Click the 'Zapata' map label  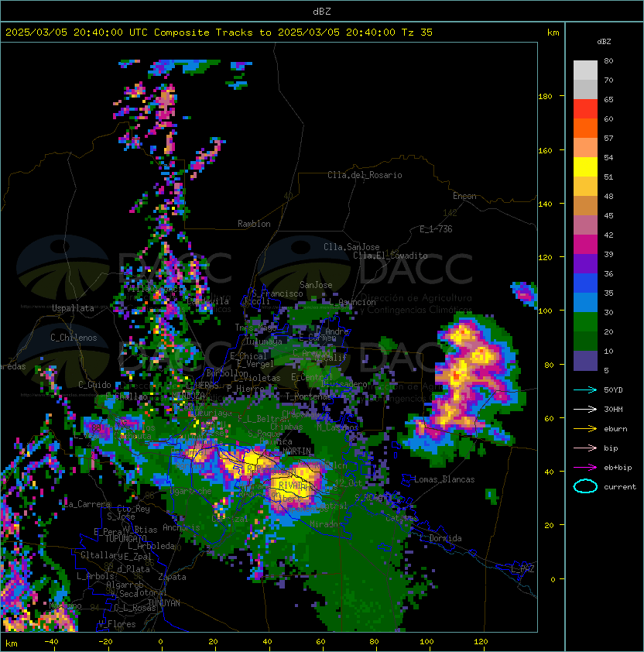(172, 577)
